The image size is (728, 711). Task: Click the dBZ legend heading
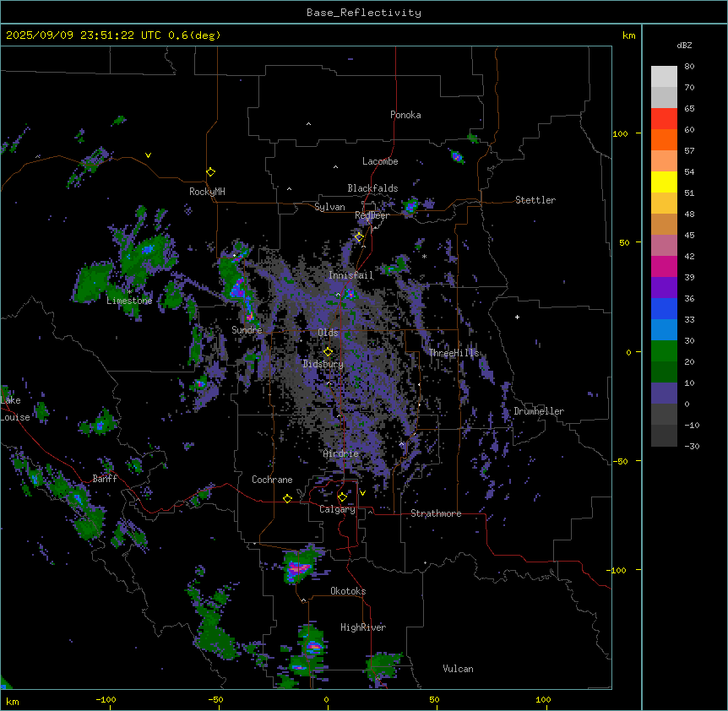(x=684, y=45)
